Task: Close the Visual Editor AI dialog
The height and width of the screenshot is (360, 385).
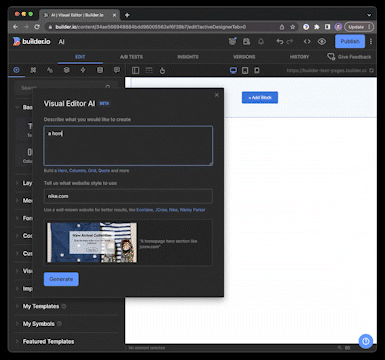Action: tap(217, 95)
